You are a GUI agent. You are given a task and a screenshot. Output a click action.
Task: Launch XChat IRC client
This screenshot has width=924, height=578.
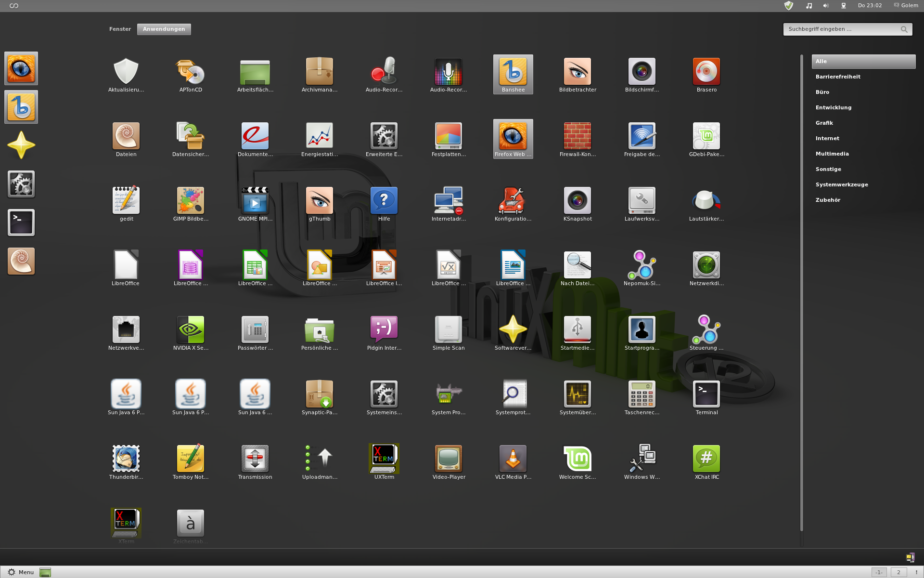coord(706,463)
